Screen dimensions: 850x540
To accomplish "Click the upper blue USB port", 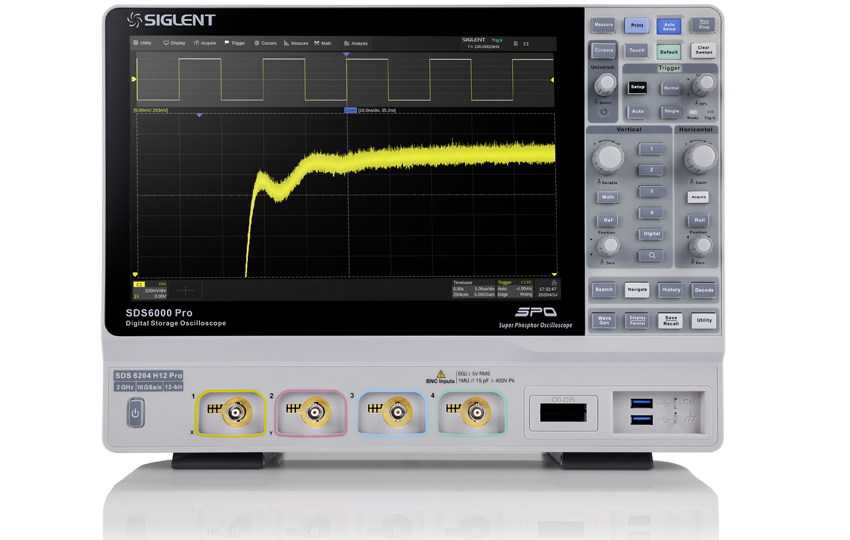I will [641, 403].
